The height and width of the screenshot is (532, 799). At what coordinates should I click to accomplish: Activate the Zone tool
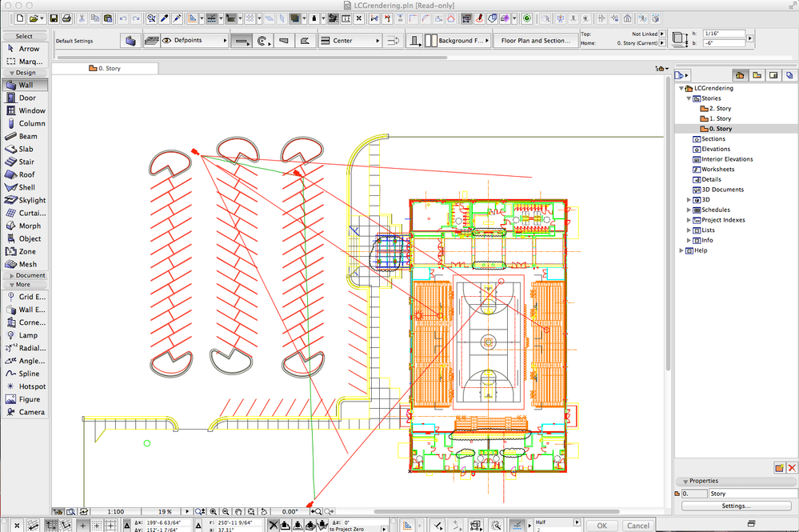coord(26,251)
